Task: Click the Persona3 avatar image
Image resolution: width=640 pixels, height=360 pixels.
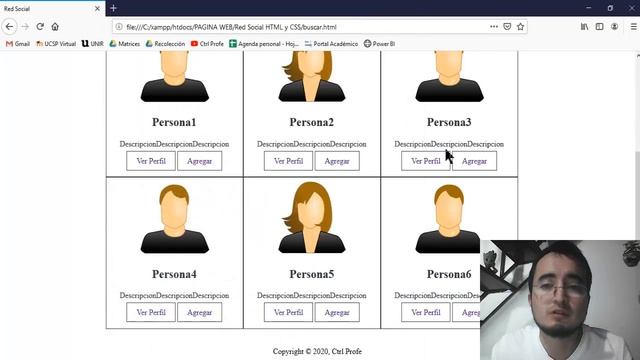Action: tap(449, 76)
